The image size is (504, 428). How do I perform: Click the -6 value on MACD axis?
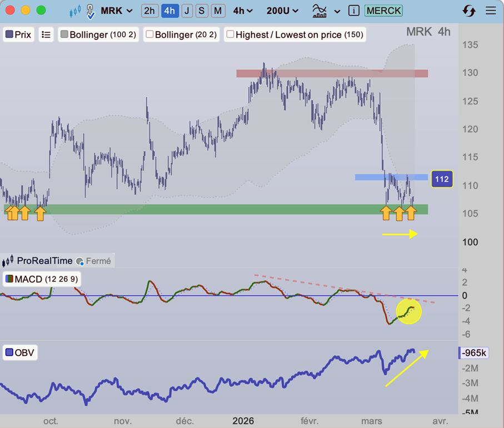click(x=466, y=334)
